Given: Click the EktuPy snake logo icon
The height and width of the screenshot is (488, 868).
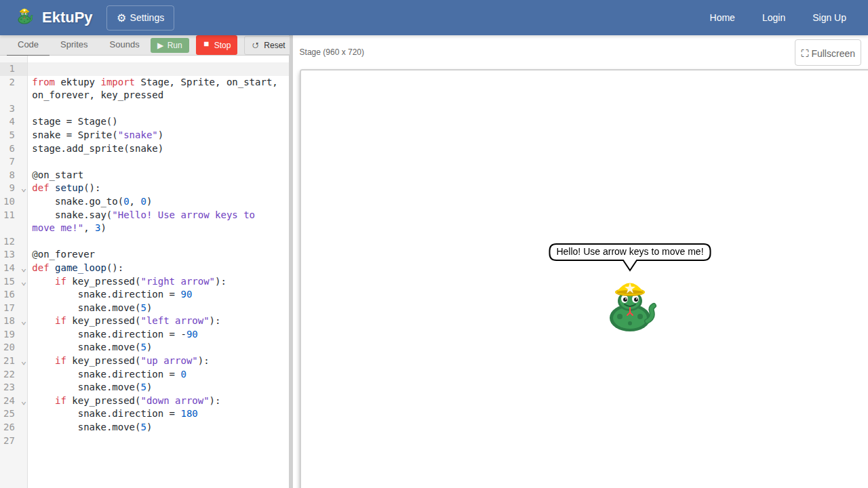Looking at the screenshot, I should pos(25,17).
